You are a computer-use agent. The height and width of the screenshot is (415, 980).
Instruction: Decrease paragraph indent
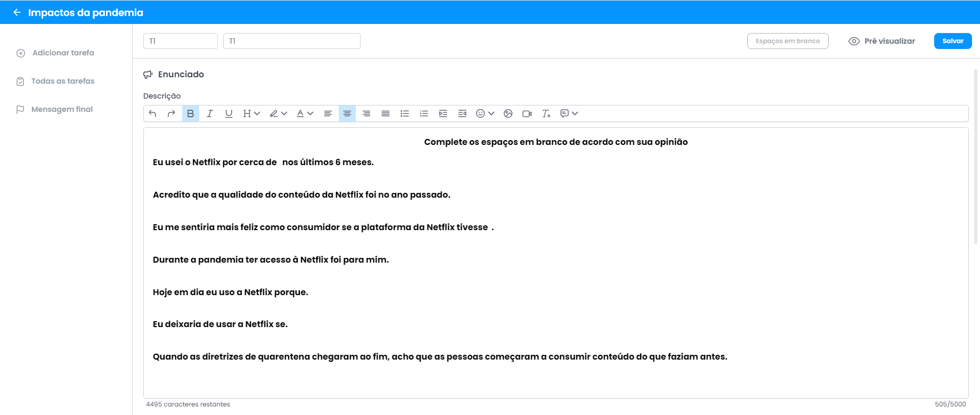[462, 113]
